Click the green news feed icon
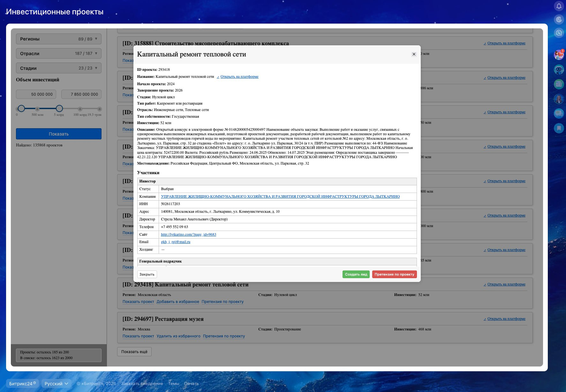 pyautogui.click(x=559, y=84)
